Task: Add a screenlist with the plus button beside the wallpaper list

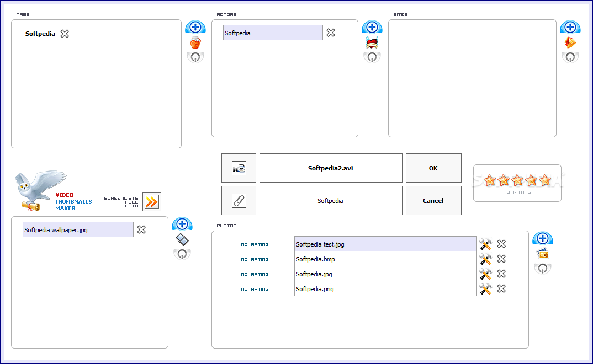Action: tap(182, 224)
